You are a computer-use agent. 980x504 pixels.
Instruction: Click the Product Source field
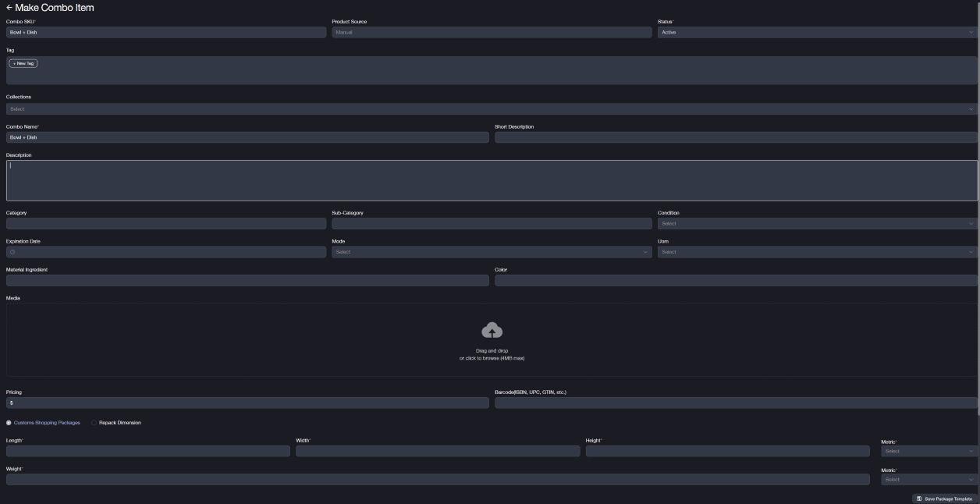[492, 32]
